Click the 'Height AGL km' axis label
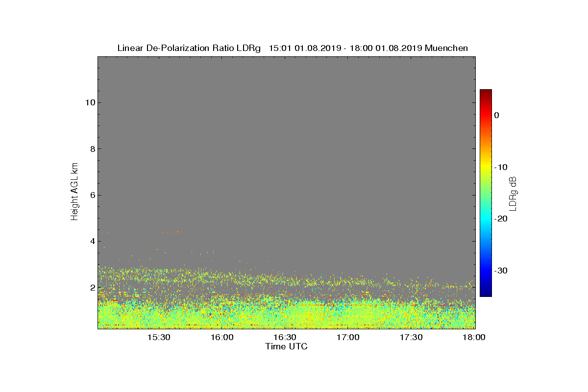This screenshot has width=588, height=392. [x=74, y=193]
